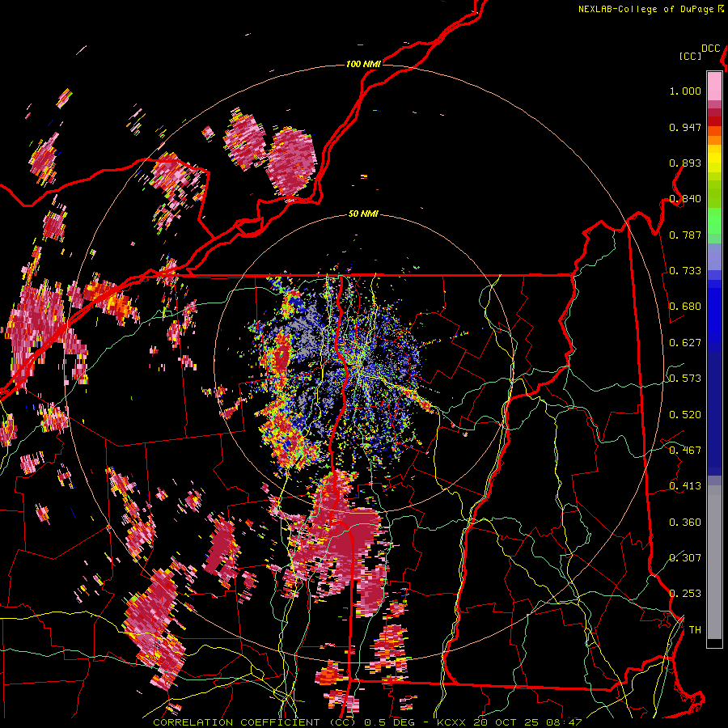
Task: Click the 0.840 legend value
Action: click(685, 199)
